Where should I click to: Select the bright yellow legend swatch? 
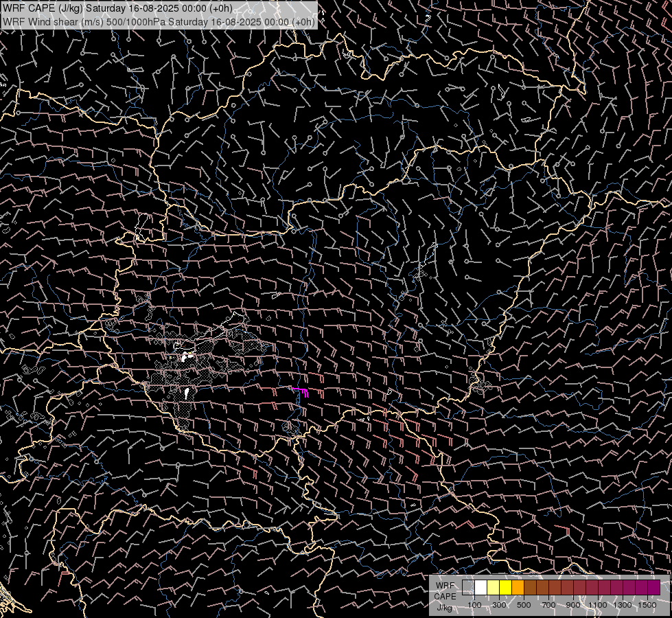click(506, 587)
